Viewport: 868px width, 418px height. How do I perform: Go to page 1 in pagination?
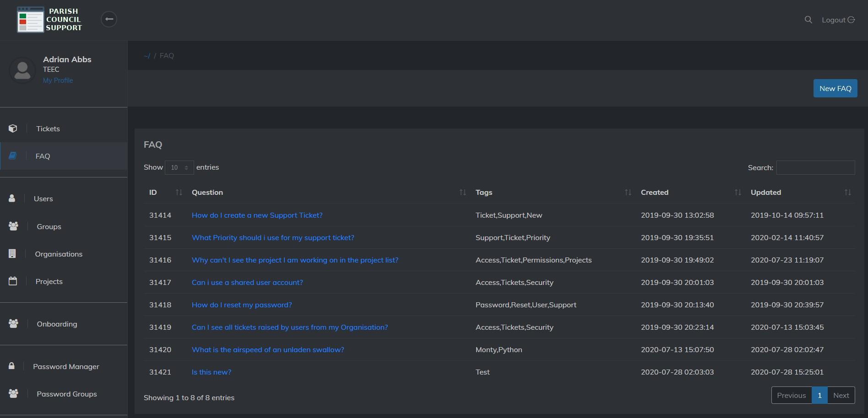(x=819, y=395)
